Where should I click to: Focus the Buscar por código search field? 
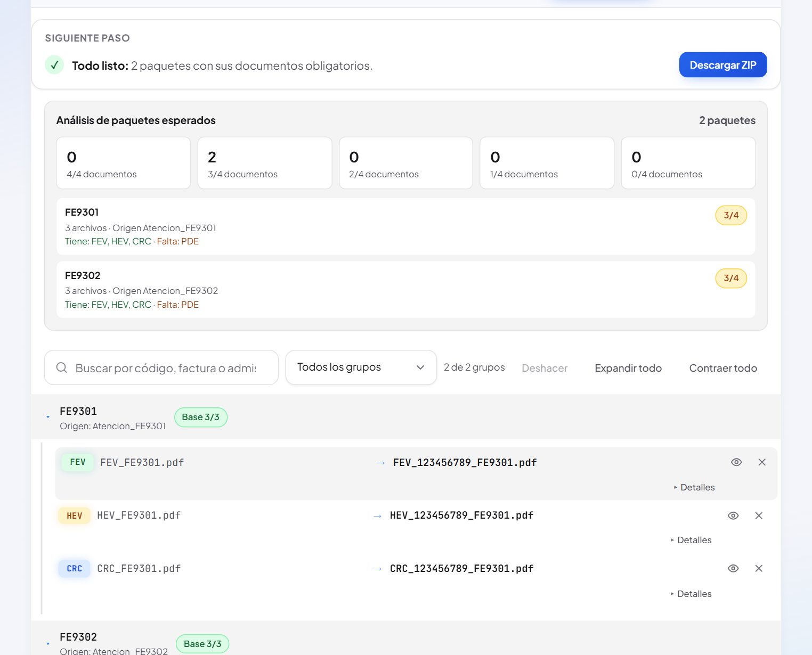click(161, 367)
